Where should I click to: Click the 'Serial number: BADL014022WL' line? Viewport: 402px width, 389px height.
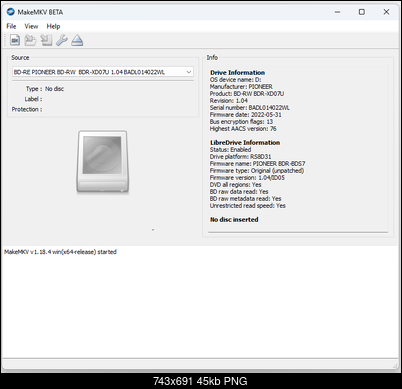click(x=250, y=108)
